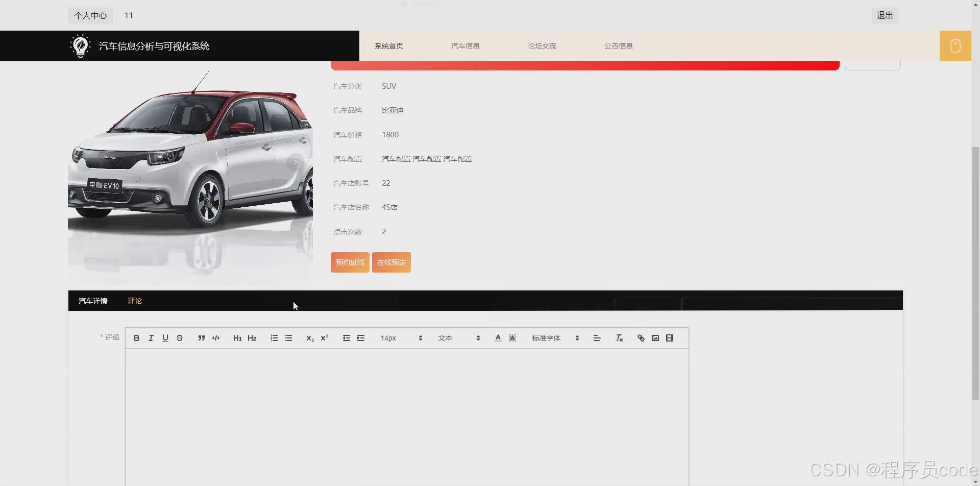Open 公告信息 menu item

pyautogui.click(x=618, y=46)
